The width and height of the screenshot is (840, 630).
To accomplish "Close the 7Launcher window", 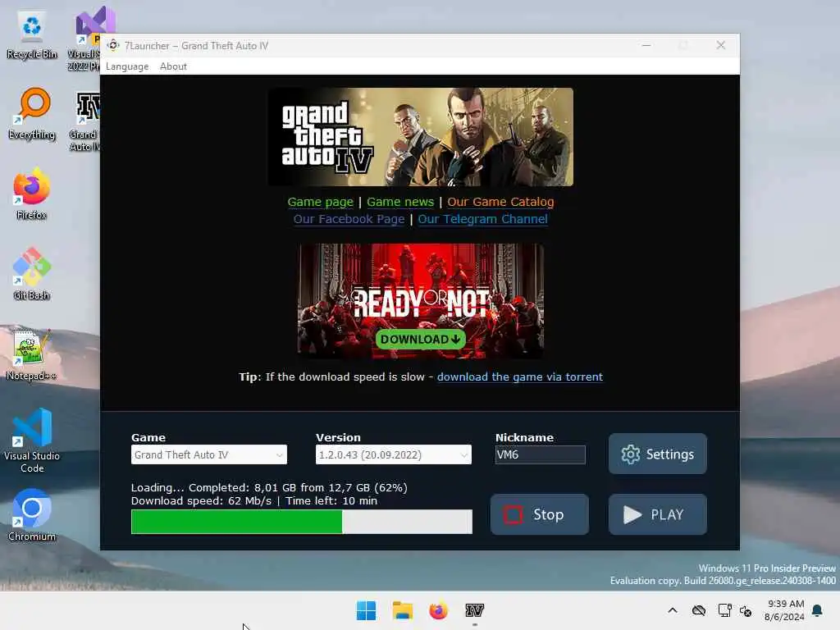I will [x=721, y=46].
